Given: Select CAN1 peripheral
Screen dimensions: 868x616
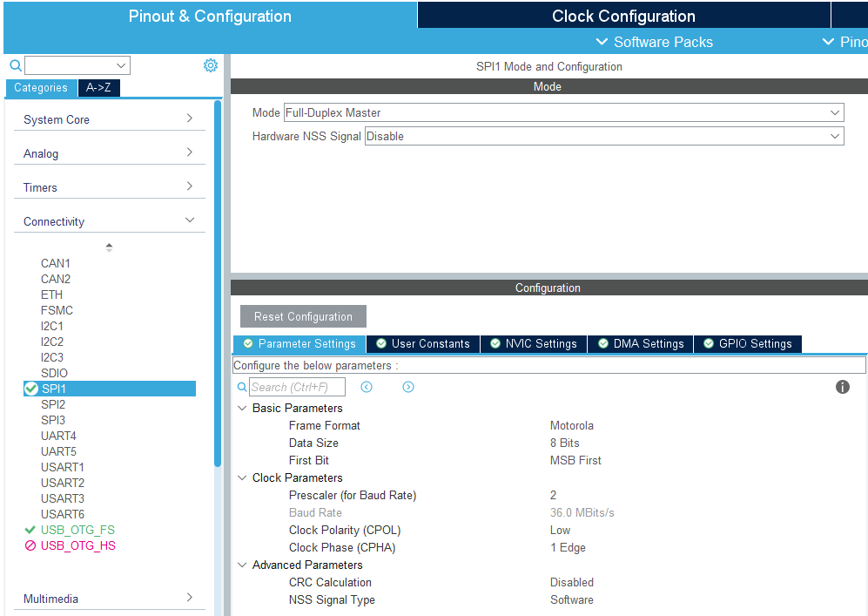Looking at the screenshot, I should coord(56,263).
